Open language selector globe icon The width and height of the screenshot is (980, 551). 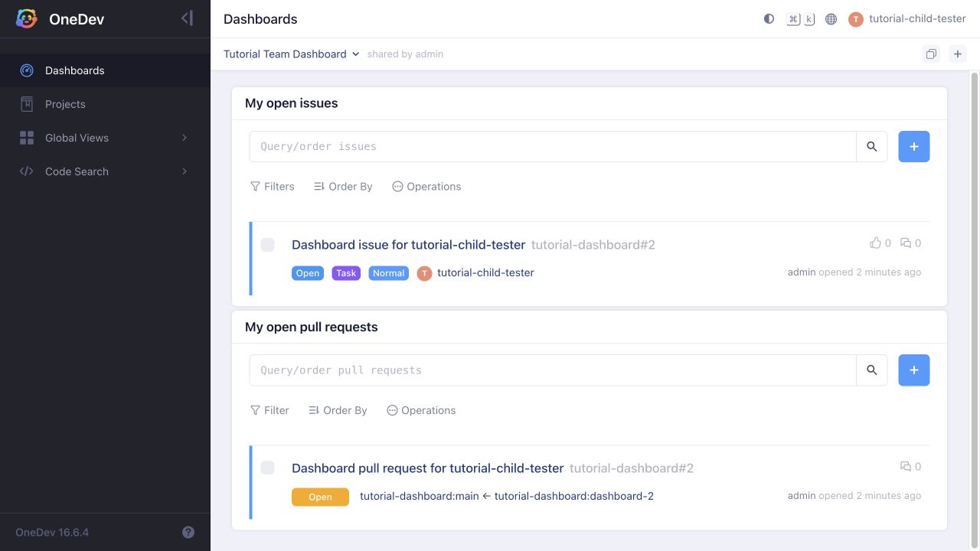831,19
